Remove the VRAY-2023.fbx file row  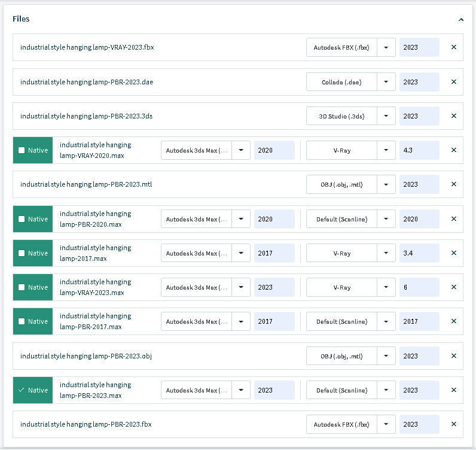tap(453, 47)
